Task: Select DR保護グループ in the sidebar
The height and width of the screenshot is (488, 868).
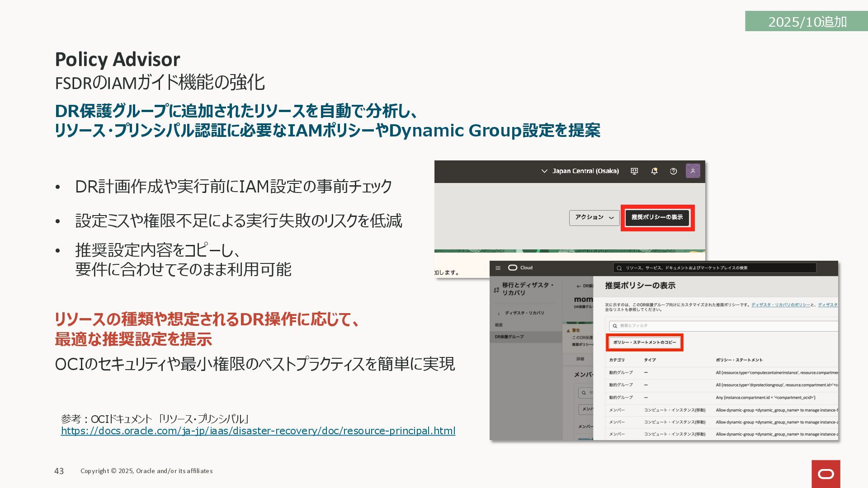Action: tap(509, 337)
